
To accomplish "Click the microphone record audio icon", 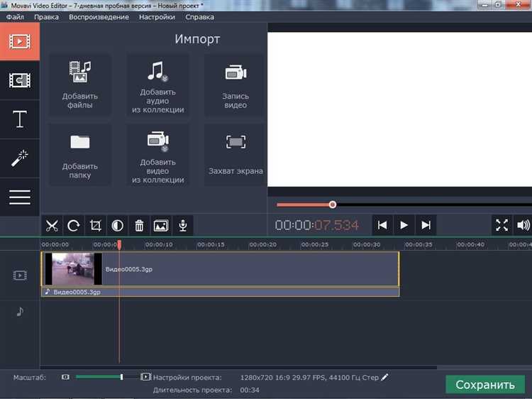I will 183,226.
